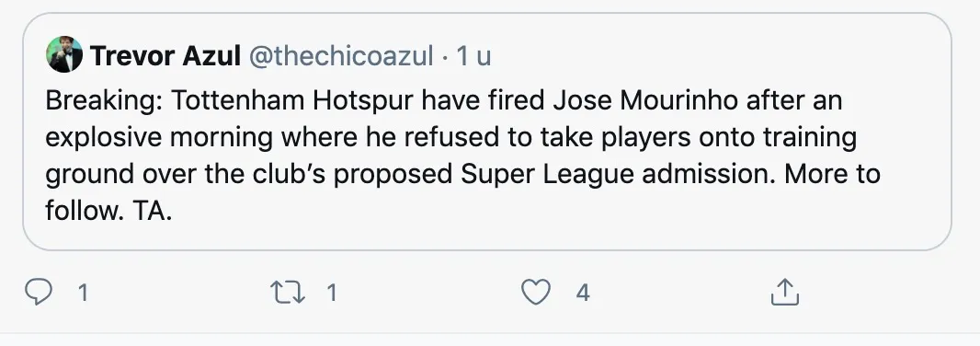This screenshot has height=346, width=980.
Task: Click the like count number 4
Action: [x=583, y=293]
